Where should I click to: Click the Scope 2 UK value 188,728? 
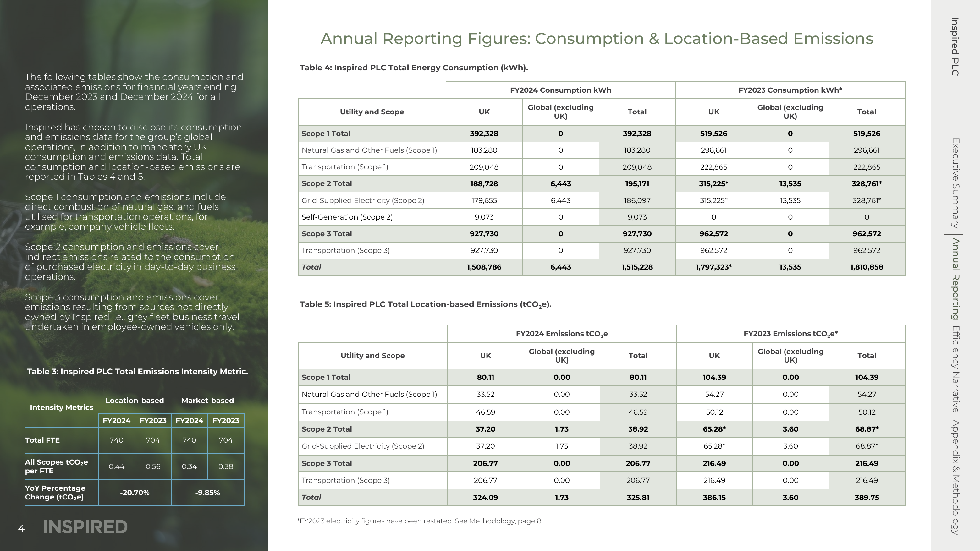tap(484, 184)
